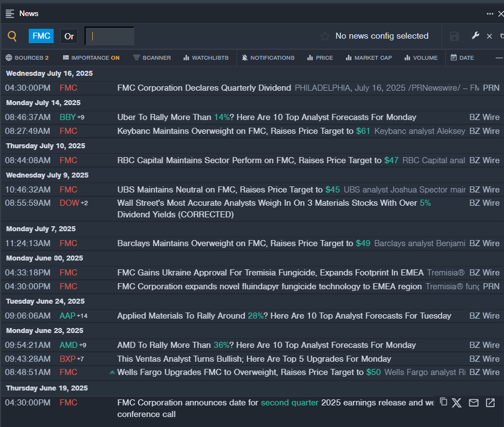
Task: Click the PRN source on July 16 row
Action: tap(491, 88)
